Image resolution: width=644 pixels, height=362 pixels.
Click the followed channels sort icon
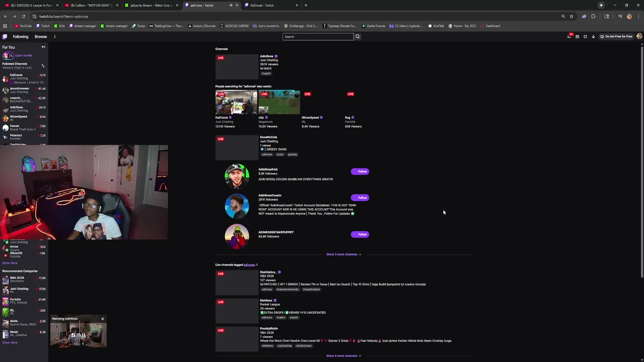point(43,65)
